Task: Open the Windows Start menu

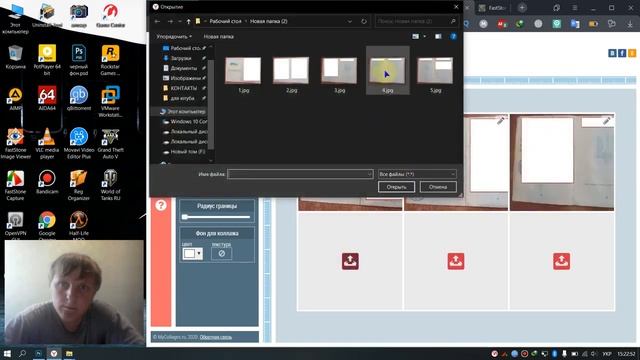Action: click(7, 353)
